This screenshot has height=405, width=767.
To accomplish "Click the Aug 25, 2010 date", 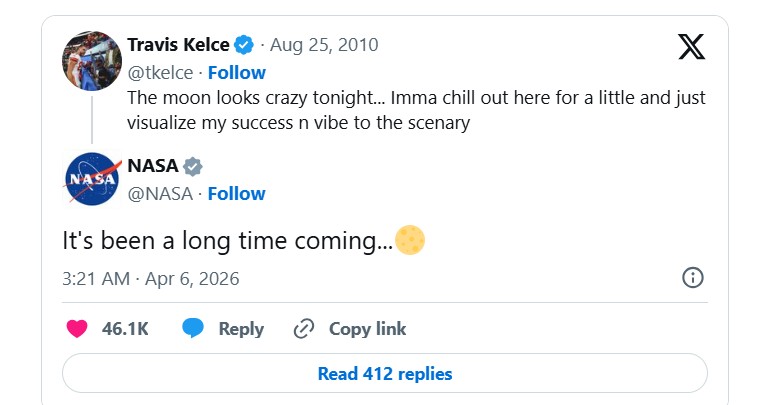I will click(324, 45).
